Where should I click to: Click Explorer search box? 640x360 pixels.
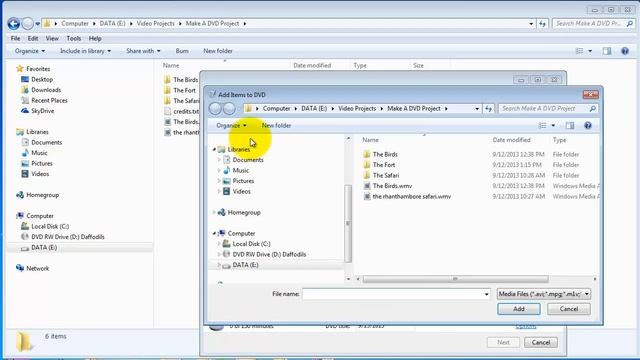click(594, 24)
